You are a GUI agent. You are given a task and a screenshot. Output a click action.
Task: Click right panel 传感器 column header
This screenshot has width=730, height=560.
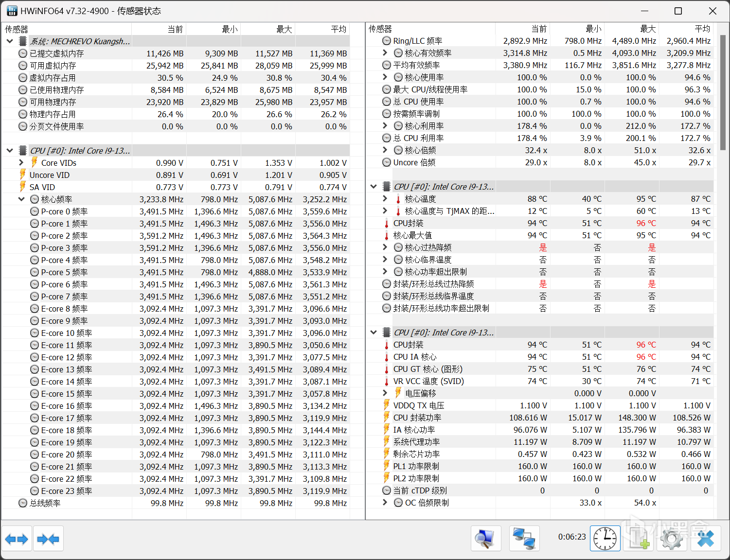tap(430, 29)
